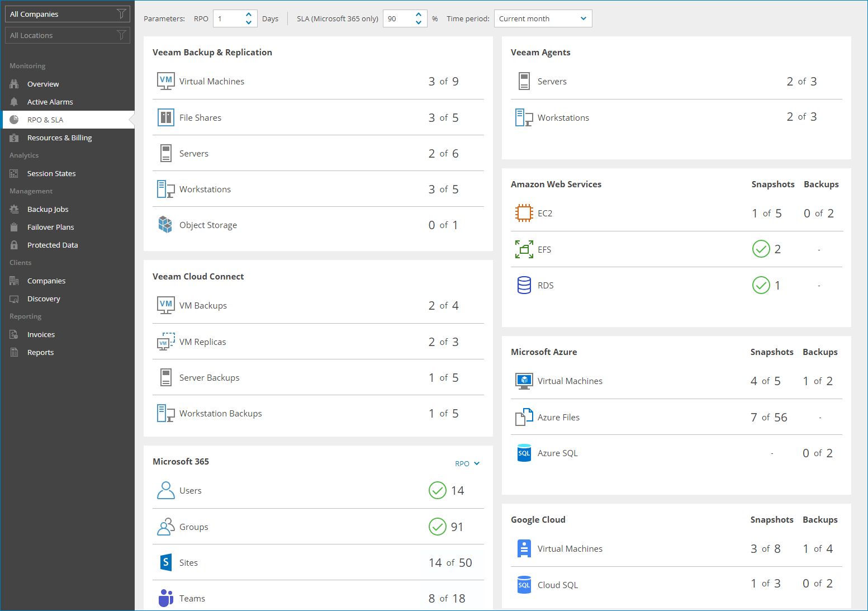Viewport: 868px width, 611px height.
Task: Open Failover Plans in the sidebar
Action: coord(68,227)
